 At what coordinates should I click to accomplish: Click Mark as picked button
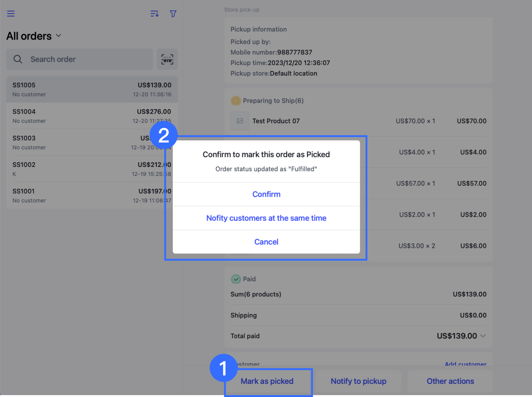pyautogui.click(x=267, y=381)
